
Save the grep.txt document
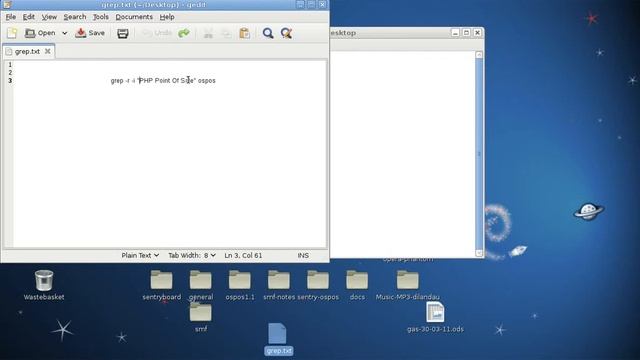tap(90, 33)
